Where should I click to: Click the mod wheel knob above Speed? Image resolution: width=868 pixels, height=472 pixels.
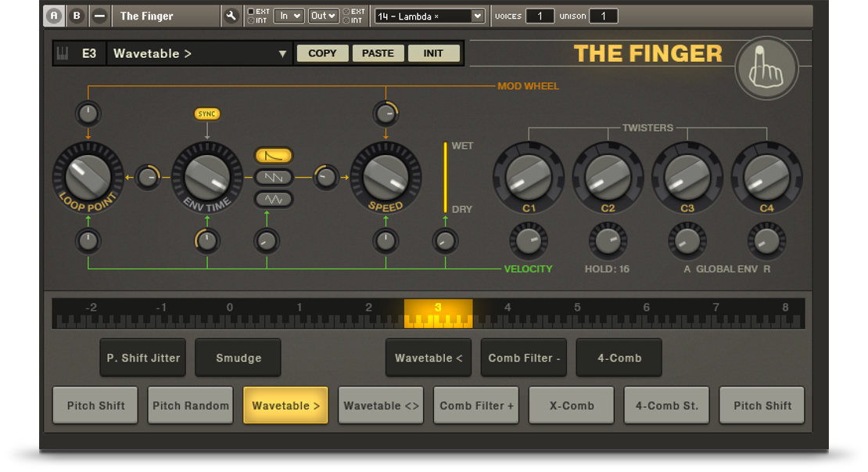[x=386, y=113]
